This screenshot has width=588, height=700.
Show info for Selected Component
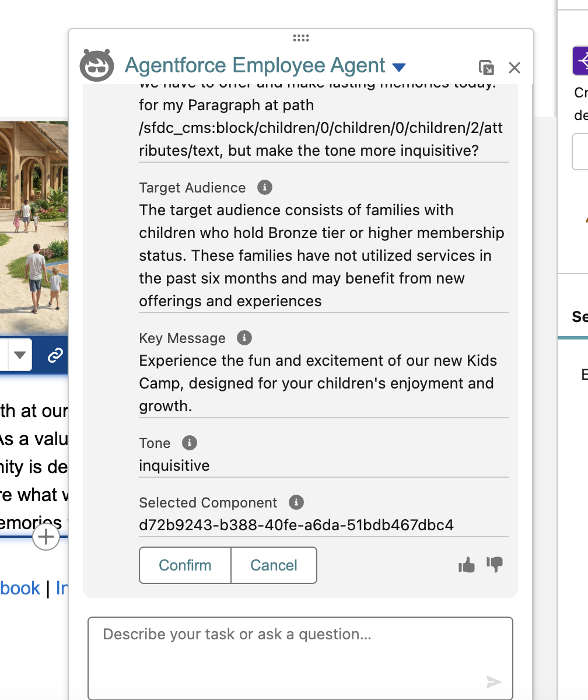(x=296, y=502)
